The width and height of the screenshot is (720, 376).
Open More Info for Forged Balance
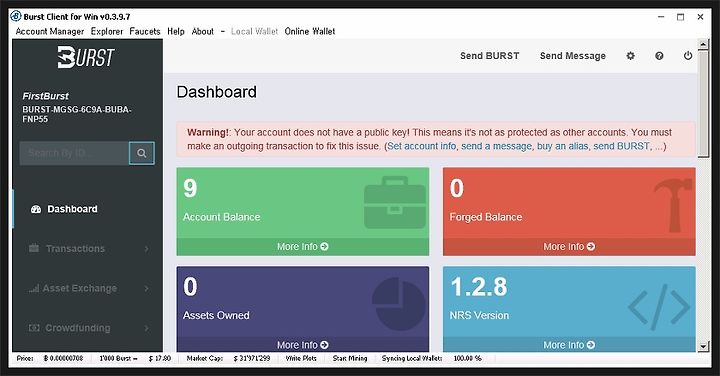click(x=569, y=247)
